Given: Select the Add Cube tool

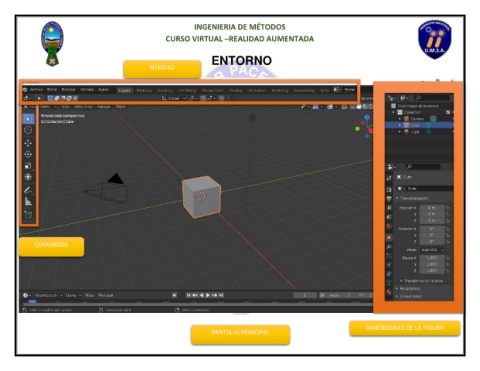Looking at the screenshot, I should pyautogui.click(x=28, y=214).
